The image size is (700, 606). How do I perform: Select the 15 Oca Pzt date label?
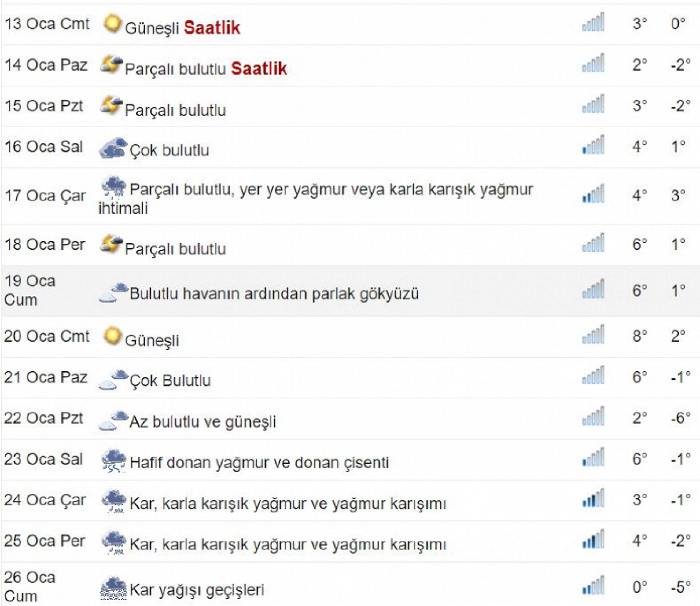(x=44, y=106)
